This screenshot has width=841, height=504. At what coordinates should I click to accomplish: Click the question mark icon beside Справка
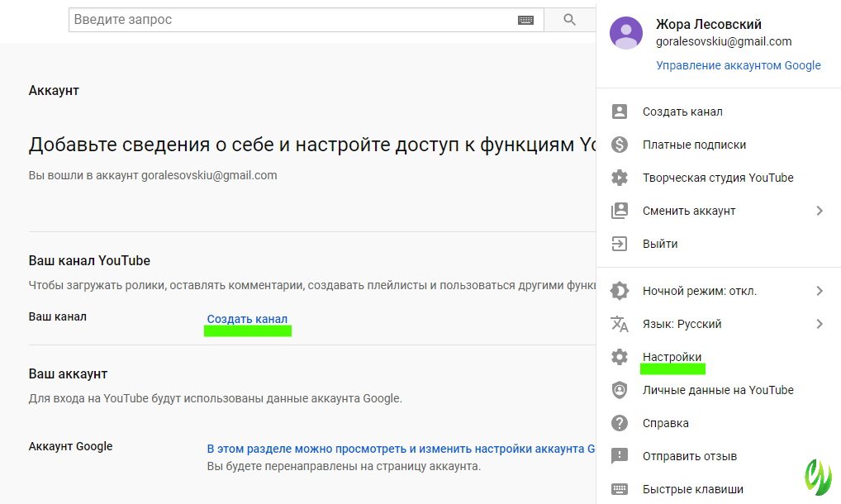[620, 423]
